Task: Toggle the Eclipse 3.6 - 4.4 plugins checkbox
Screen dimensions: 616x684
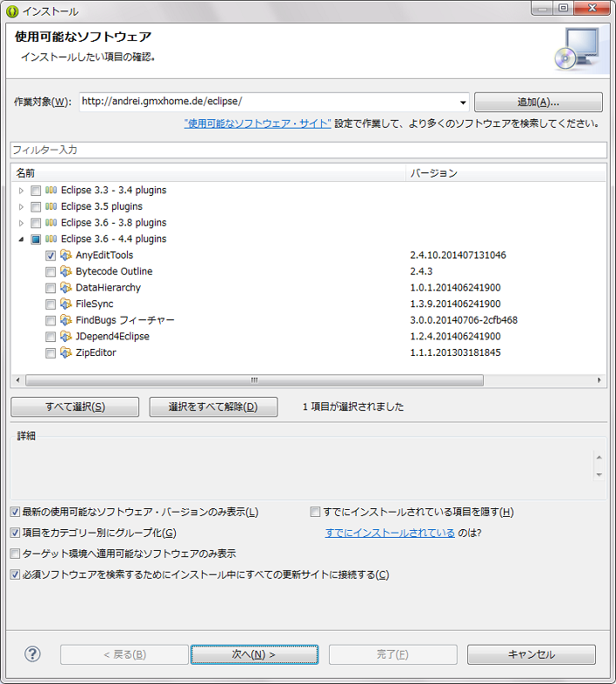Action: click(x=36, y=239)
